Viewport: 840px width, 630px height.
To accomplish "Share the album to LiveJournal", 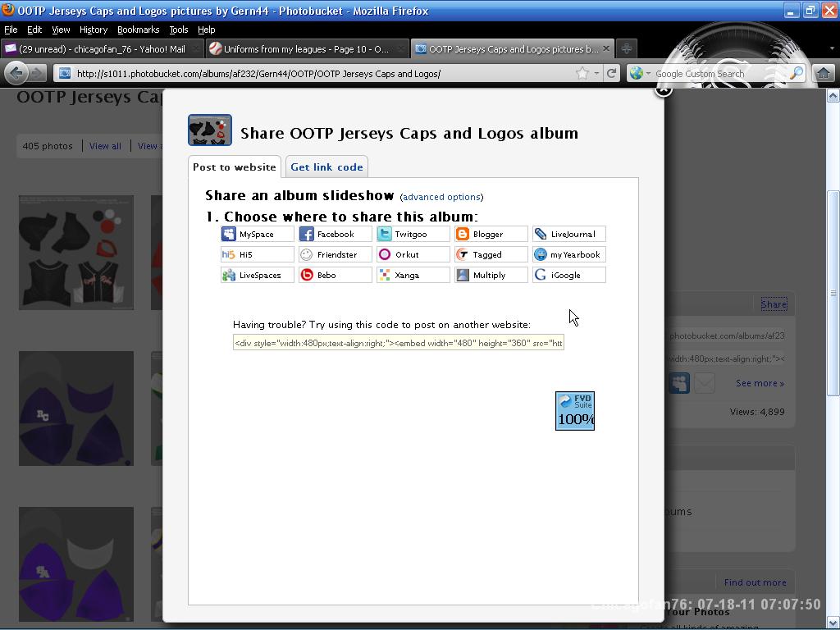I will tap(569, 234).
